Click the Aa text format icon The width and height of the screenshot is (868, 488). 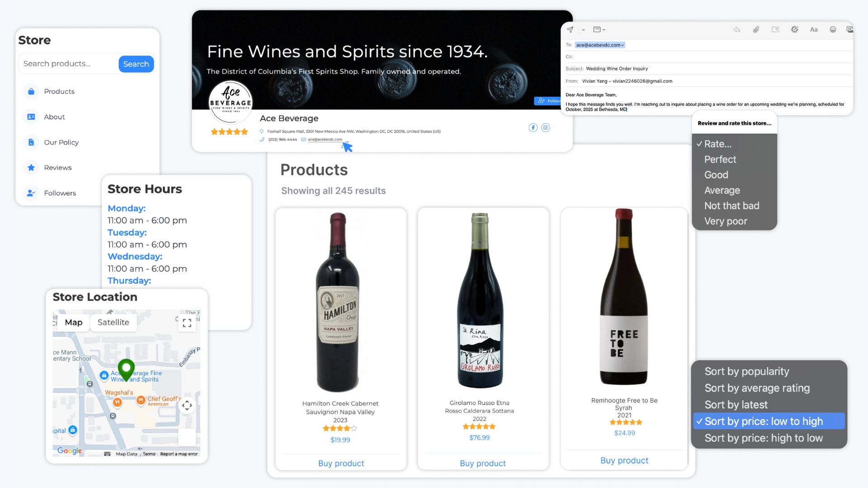click(814, 30)
